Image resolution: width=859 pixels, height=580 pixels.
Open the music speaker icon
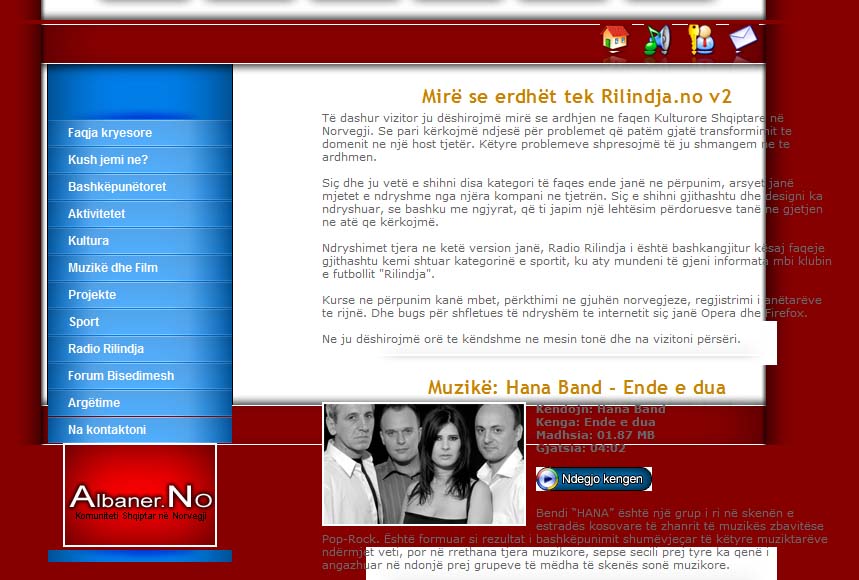pyautogui.click(x=657, y=40)
